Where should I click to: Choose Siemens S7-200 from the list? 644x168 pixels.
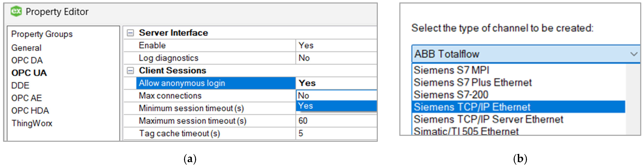451,95
